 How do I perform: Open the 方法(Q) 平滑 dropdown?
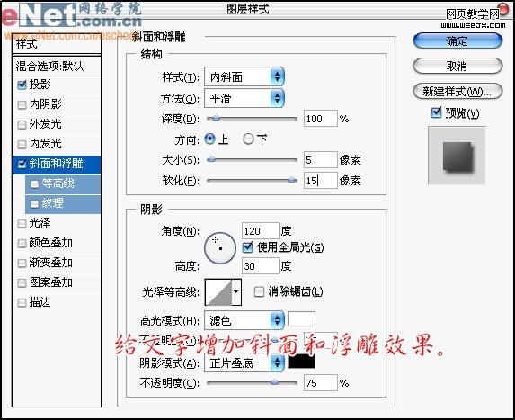pos(244,98)
